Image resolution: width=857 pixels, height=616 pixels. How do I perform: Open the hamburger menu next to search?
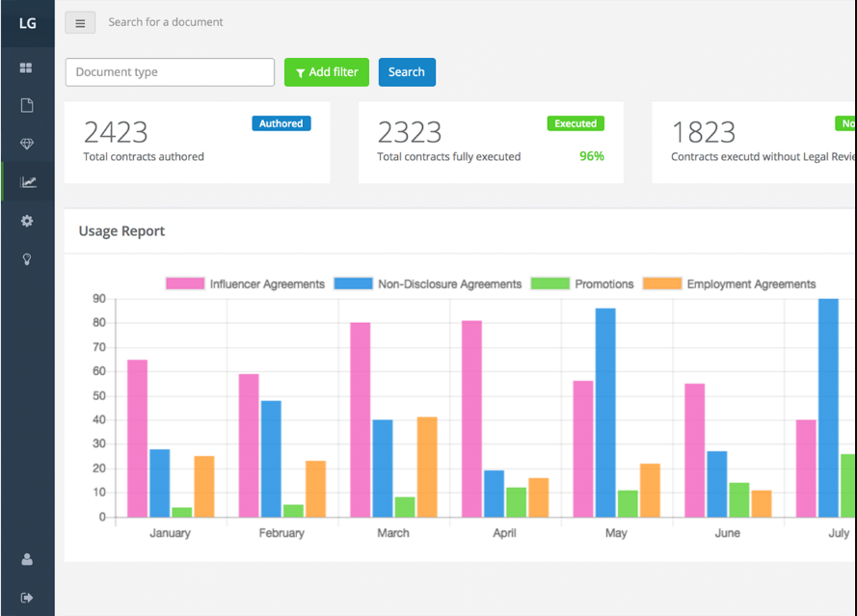click(x=79, y=21)
